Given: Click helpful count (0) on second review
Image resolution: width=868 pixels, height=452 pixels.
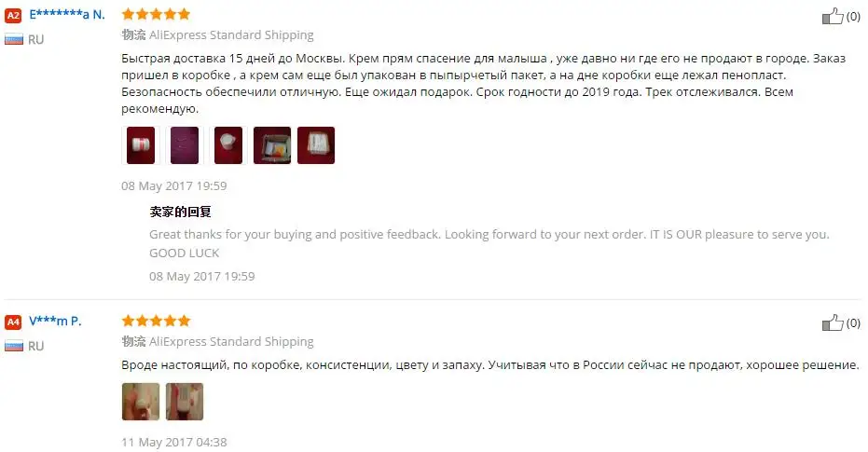Looking at the screenshot, I should coord(853,323).
